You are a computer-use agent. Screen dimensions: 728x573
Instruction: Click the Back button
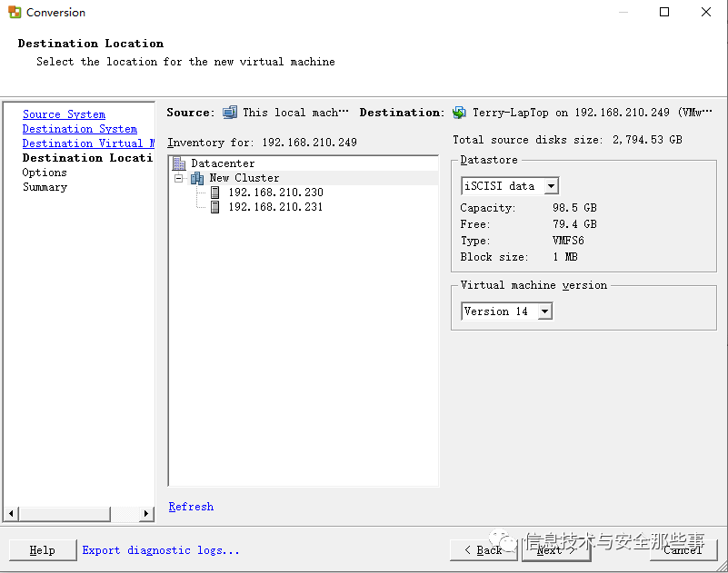[x=484, y=550]
